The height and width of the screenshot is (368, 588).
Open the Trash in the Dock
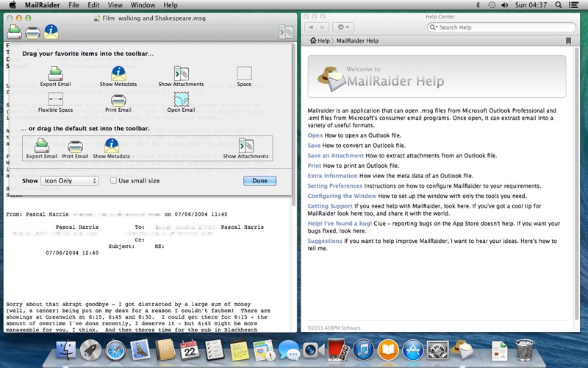(x=524, y=350)
